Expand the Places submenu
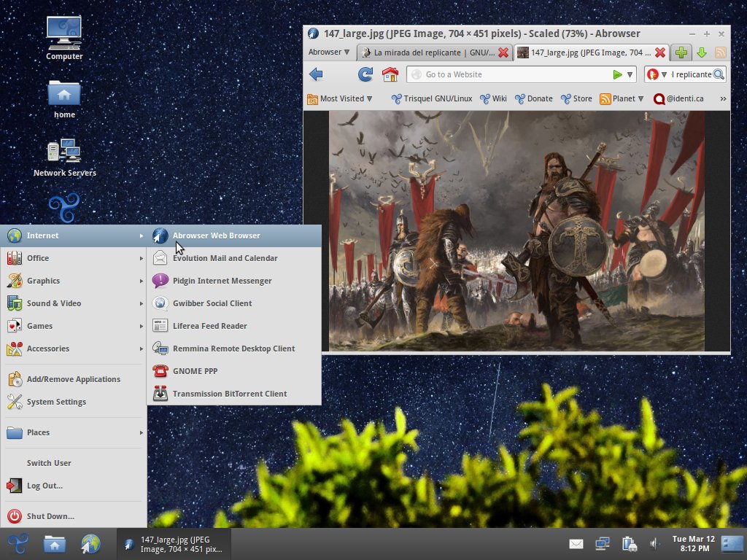747x560 pixels. point(74,432)
